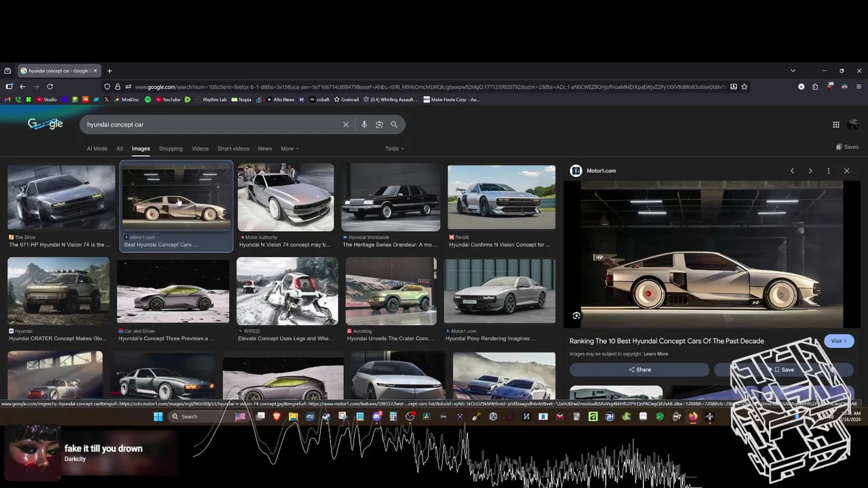
Task: Open Brave browser from the taskbar
Action: 277,417
